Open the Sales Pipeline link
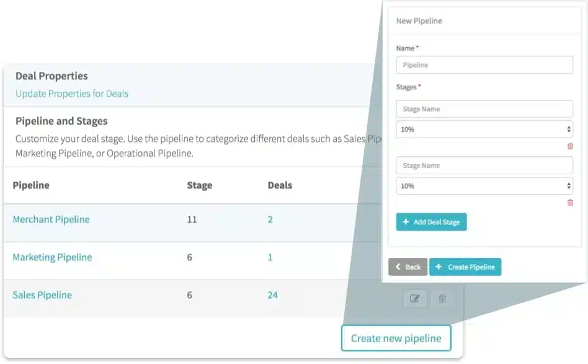The width and height of the screenshot is (588, 364). pos(42,295)
